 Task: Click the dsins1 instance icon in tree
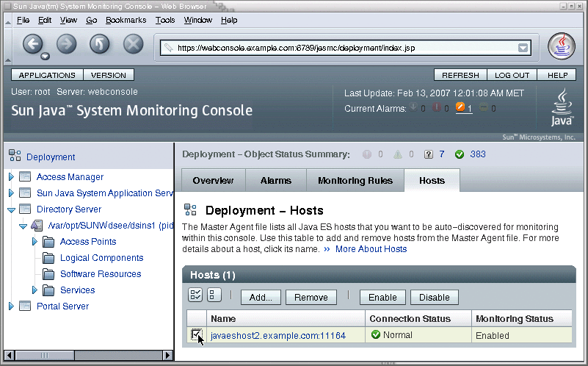(37, 225)
